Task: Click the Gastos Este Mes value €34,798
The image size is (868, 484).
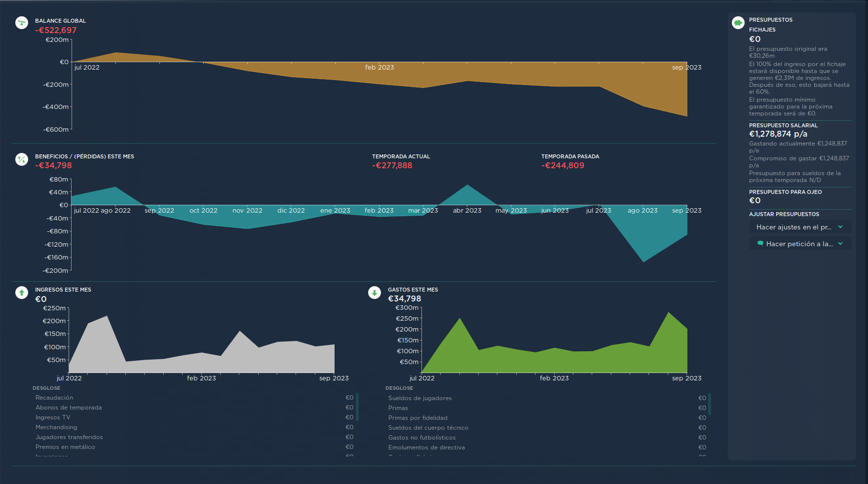Action: click(404, 298)
